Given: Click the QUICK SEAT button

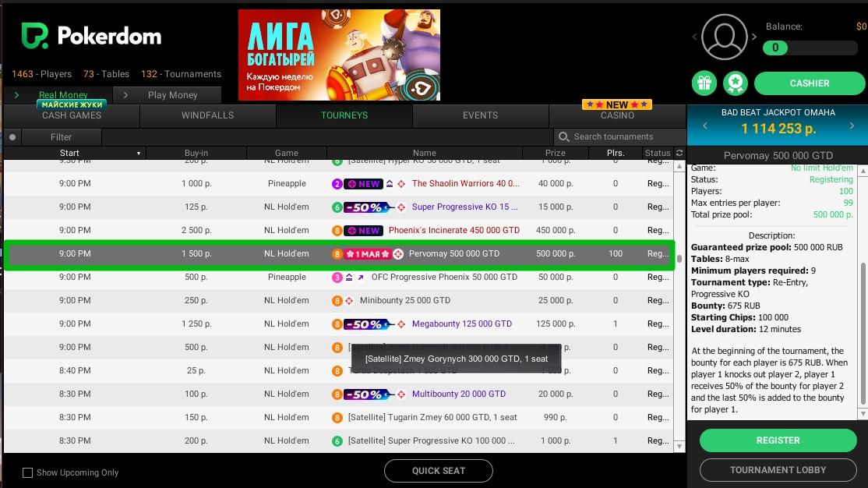Looking at the screenshot, I should click(x=439, y=471).
